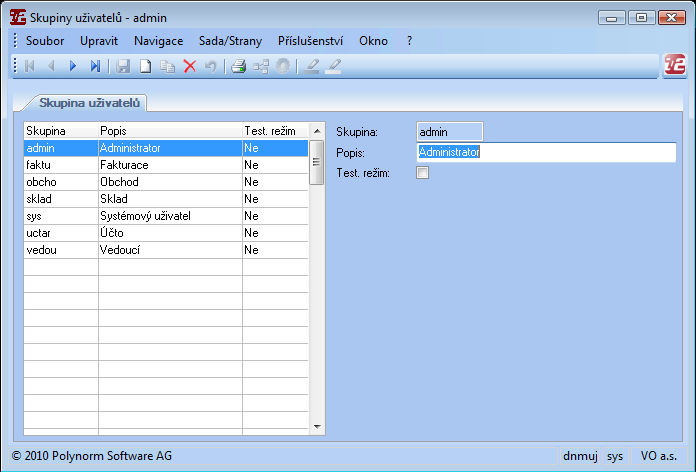
Task: Select the uctar group row
Action: tap(166, 233)
